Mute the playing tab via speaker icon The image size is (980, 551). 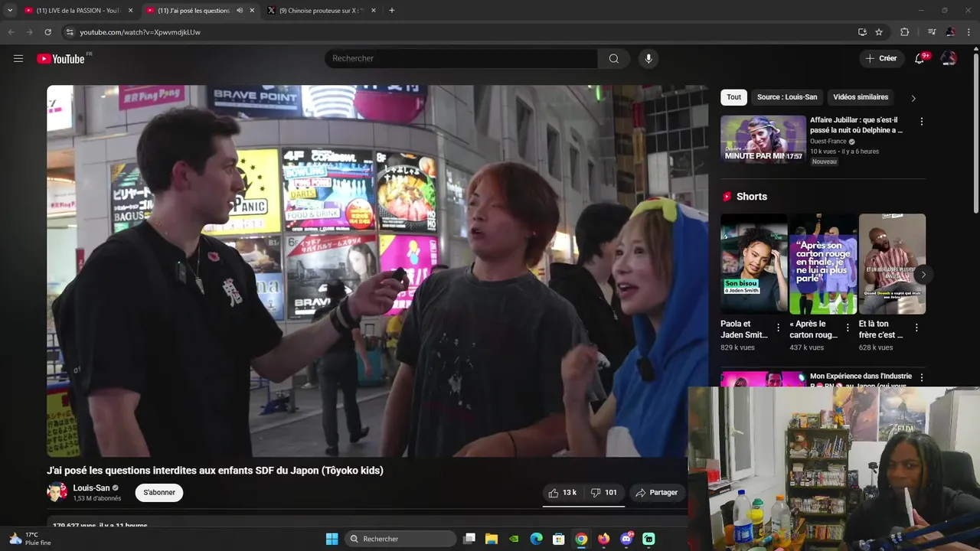point(240,11)
